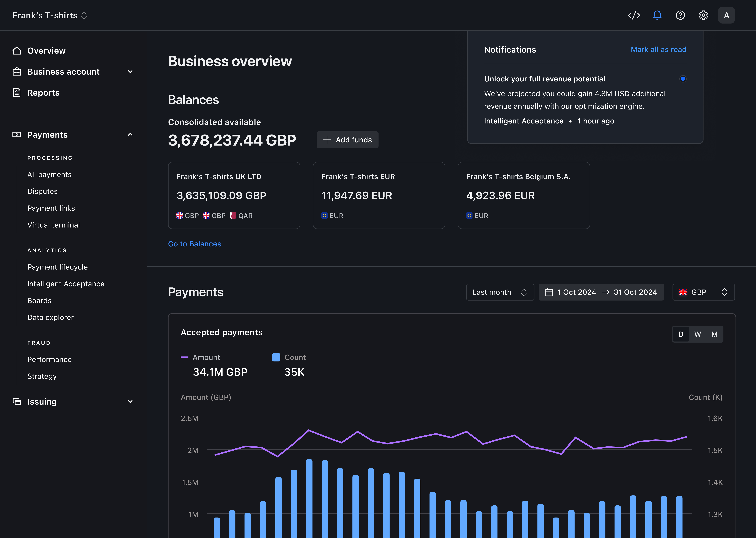The height and width of the screenshot is (538, 756).
Task: Toggle the Amount series legend
Action: click(200, 357)
